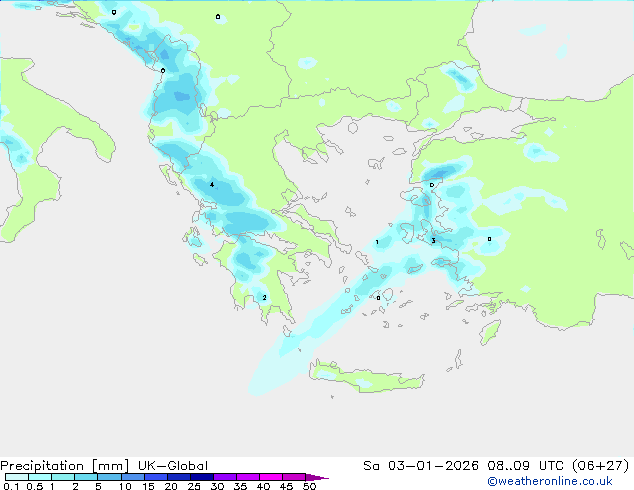Pick the 10–15 mm blue legend swatch
The height and width of the screenshot is (490, 634).
[x=132, y=477]
